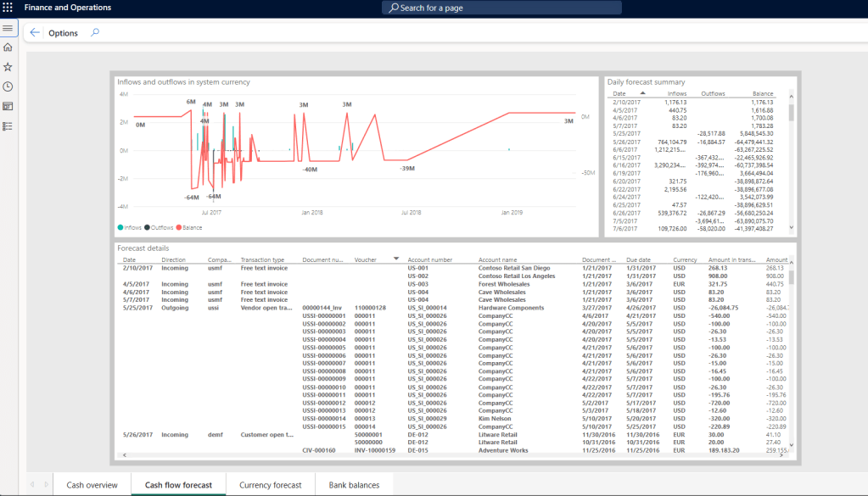Click the search magnifier beside Options
The width and height of the screenshot is (868, 496).
[x=95, y=33]
